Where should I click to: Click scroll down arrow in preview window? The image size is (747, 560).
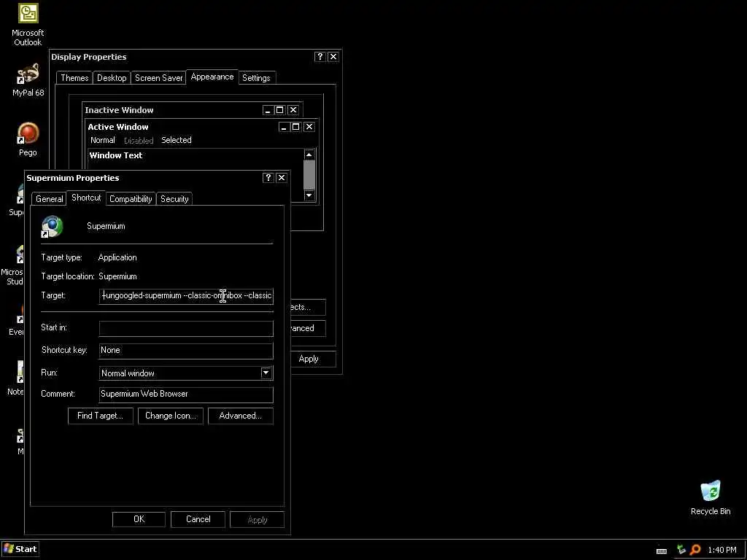click(x=309, y=195)
